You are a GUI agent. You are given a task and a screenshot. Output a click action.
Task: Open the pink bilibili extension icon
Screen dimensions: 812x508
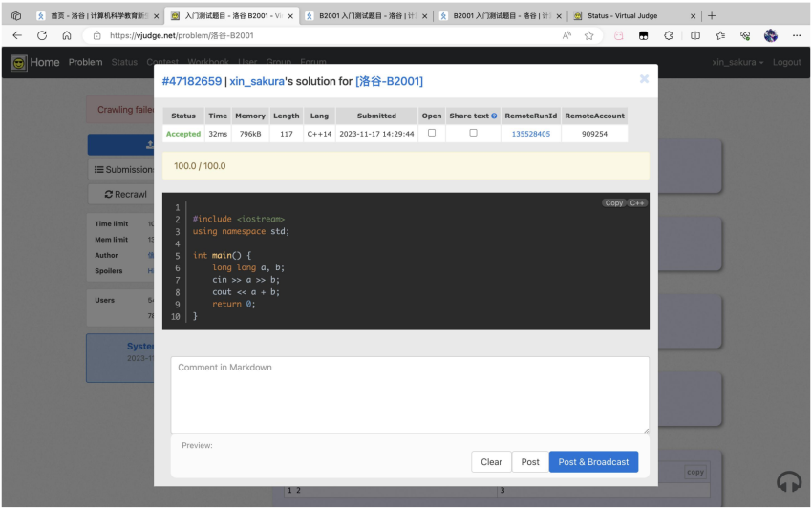pyautogui.click(x=618, y=35)
